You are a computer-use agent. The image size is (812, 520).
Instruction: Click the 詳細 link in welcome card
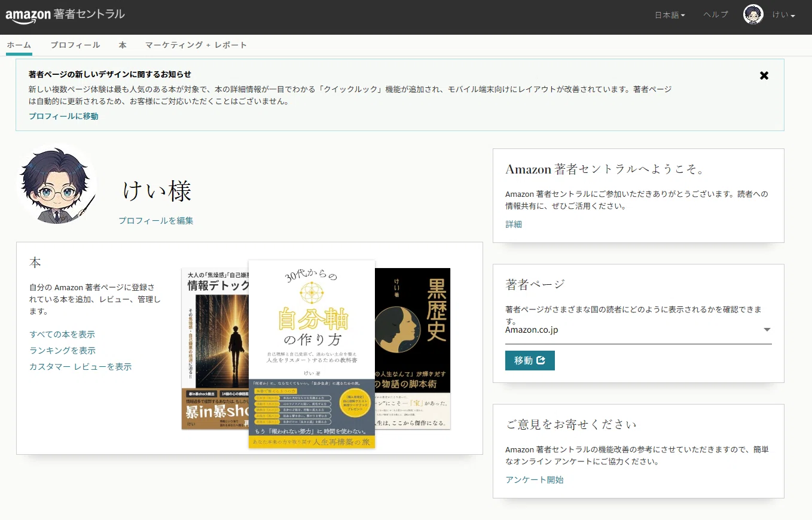tap(514, 224)
